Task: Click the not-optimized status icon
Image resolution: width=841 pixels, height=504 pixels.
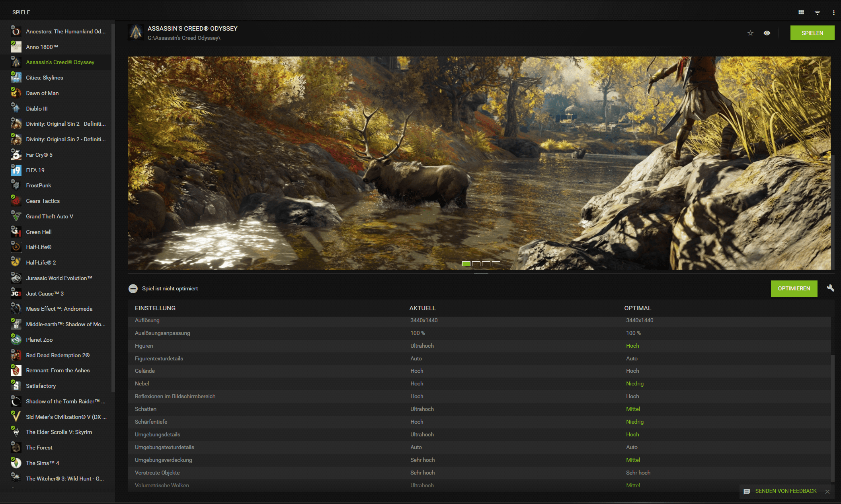Action: (x=133, y=288)
